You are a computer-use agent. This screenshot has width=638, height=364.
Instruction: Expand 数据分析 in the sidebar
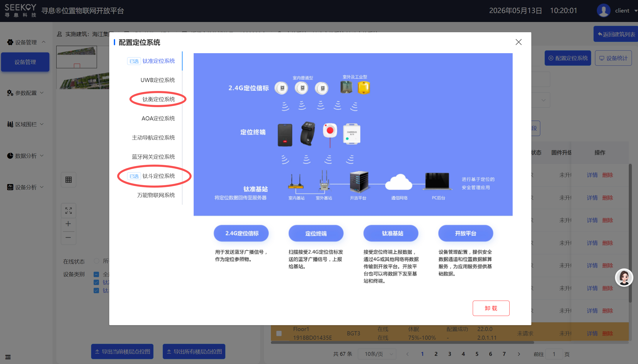(x=26, y=156)
